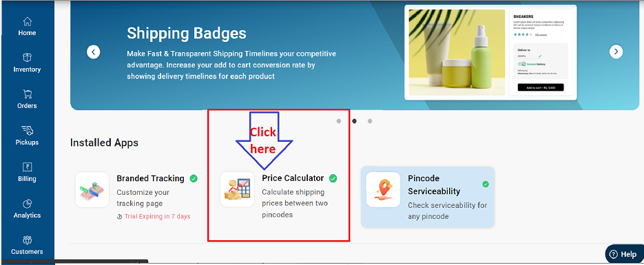The image size is (644, 265).
Task: Go to Inventory in the sidebar
Action: (27, 57)
